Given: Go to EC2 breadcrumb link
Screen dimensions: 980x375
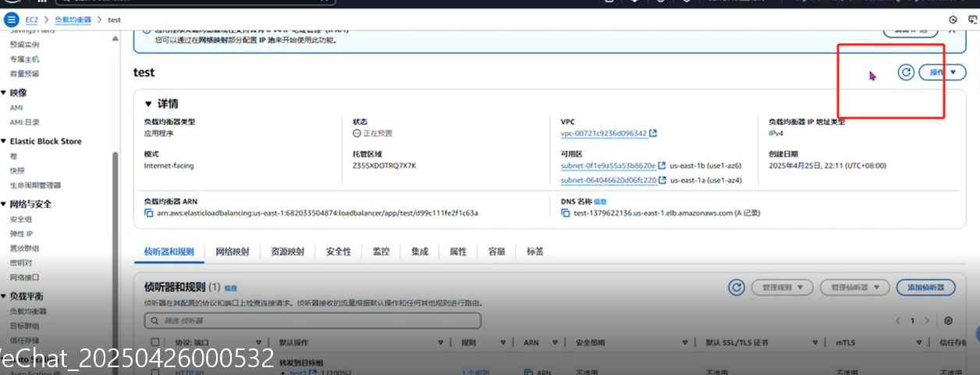Looking at the screenshot, I should 32,19.
